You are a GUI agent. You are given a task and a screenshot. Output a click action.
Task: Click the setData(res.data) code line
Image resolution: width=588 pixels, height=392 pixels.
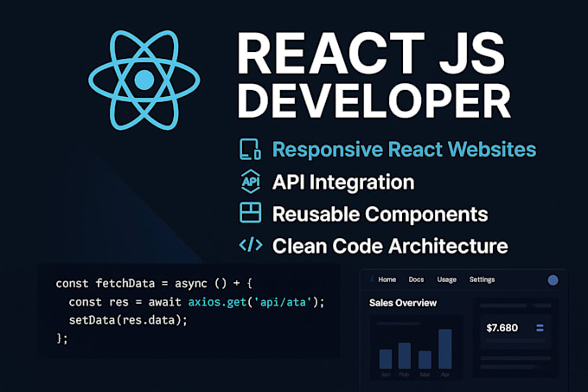tap(128, 320)
